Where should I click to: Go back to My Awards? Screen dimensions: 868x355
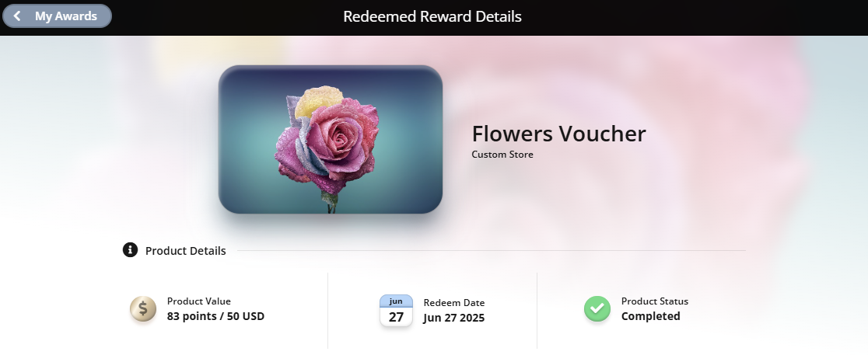pos(57,16)
